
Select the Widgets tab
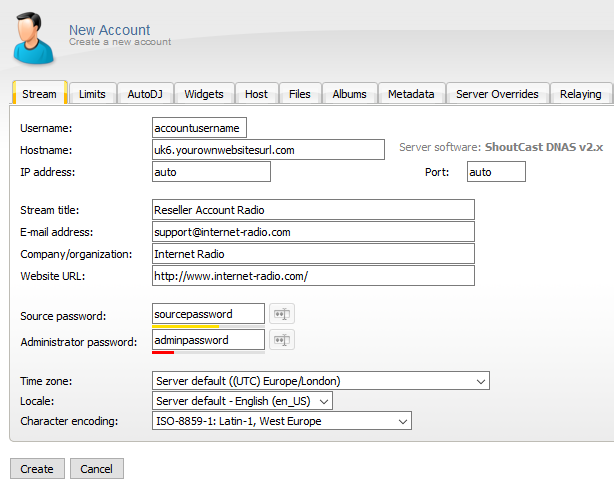[x=204, y=94]
